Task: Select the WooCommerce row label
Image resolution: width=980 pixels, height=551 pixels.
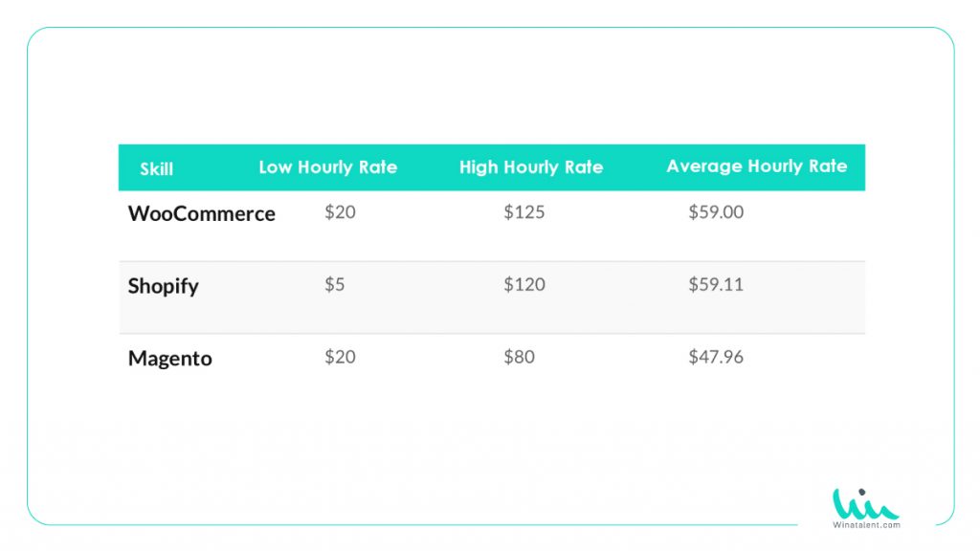Action: pos(202,213)
